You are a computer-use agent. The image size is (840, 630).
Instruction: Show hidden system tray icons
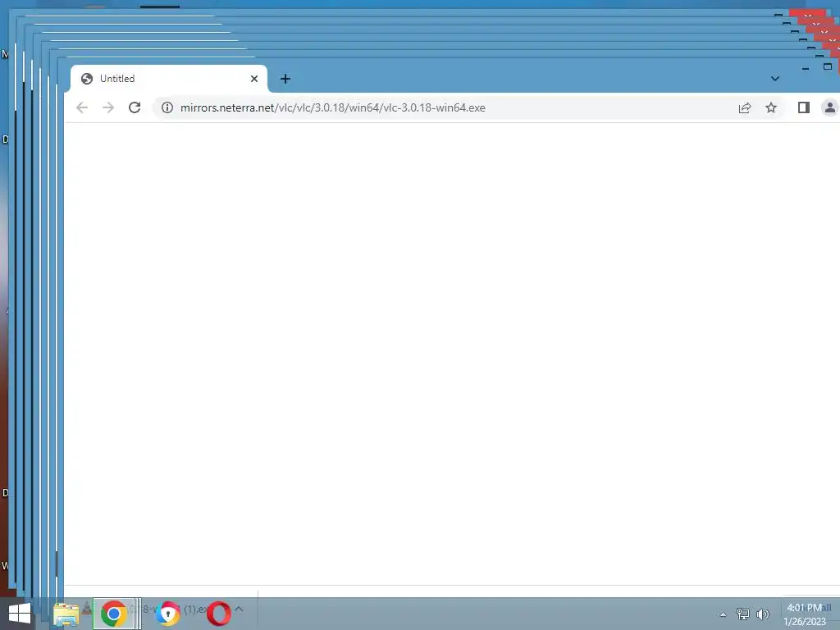click(723, 614)
